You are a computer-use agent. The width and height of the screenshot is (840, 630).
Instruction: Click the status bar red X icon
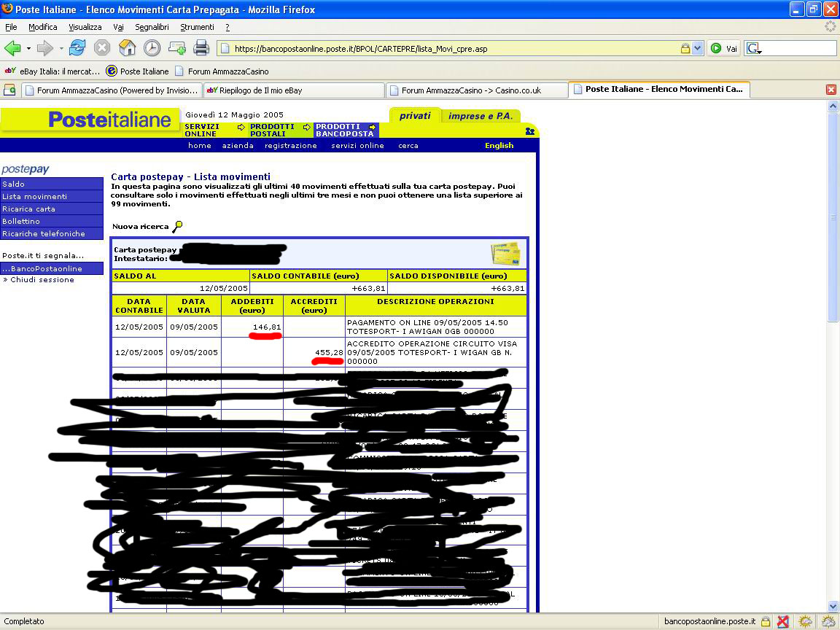783,621
